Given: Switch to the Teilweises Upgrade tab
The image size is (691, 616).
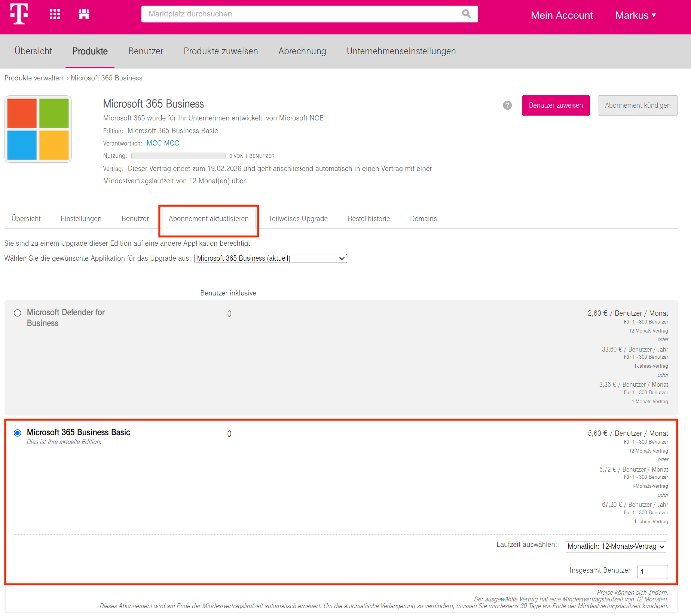Looking at the screenshot, I should coord(298,219).
